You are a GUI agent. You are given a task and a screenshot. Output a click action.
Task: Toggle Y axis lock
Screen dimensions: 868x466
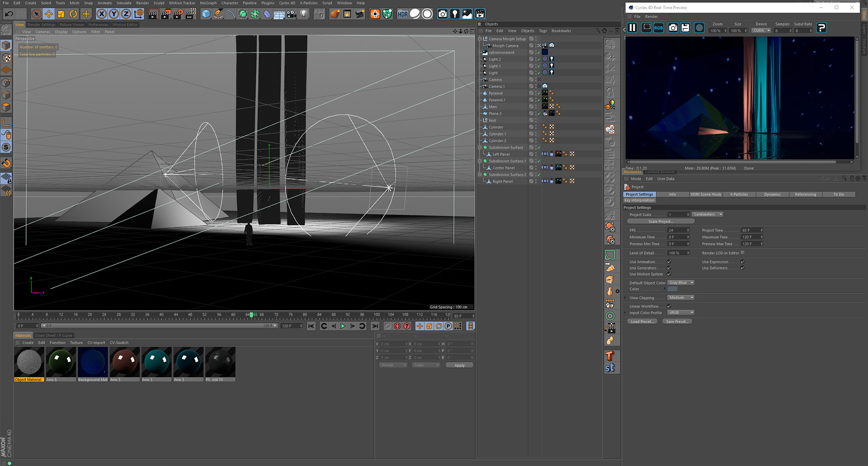114,14
